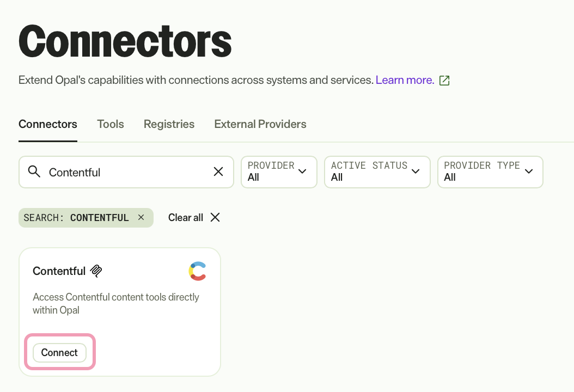Switch to the Connectors tab
The height and width of the screenshot is (392, 574).
click(48, 124)
